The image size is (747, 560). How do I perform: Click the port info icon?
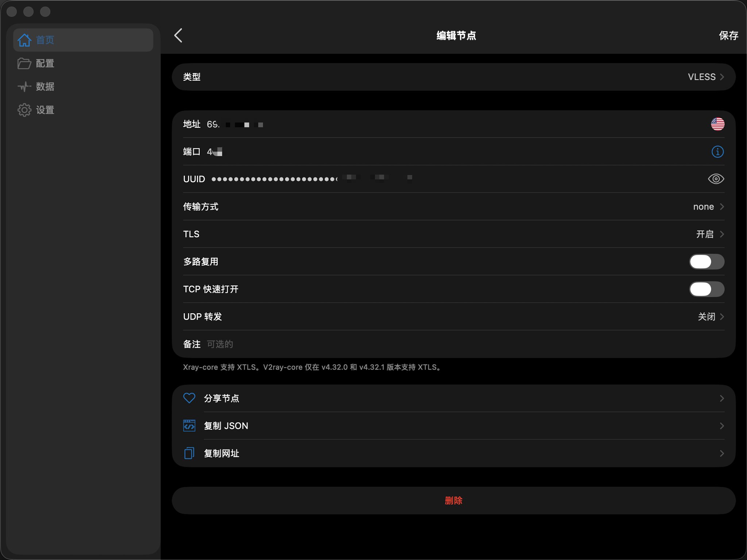[717, 152]
